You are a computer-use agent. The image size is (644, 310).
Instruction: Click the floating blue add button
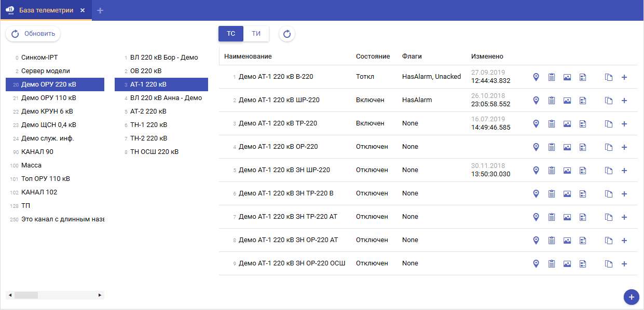point(631,297)
